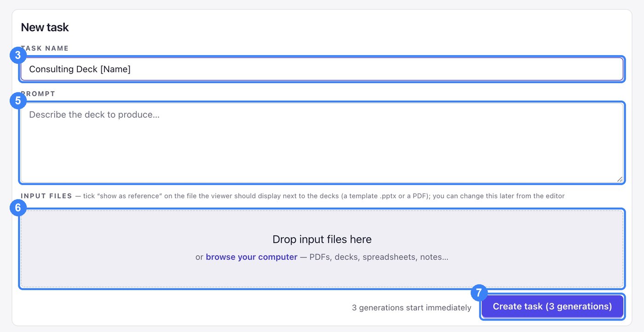Focus the Prompt description text area
Screen dimensions: 644x332
click(322, 143)
